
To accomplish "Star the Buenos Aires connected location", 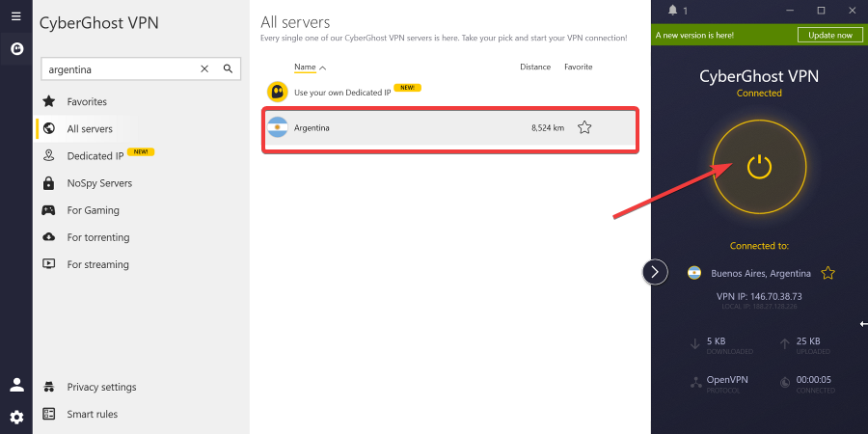I will tap(827, 273).
